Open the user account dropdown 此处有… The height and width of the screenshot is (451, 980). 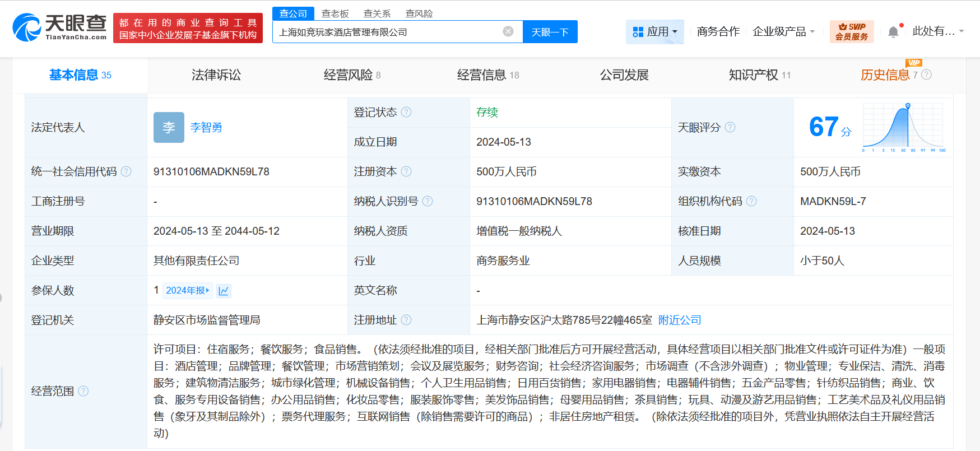point(937,31)
